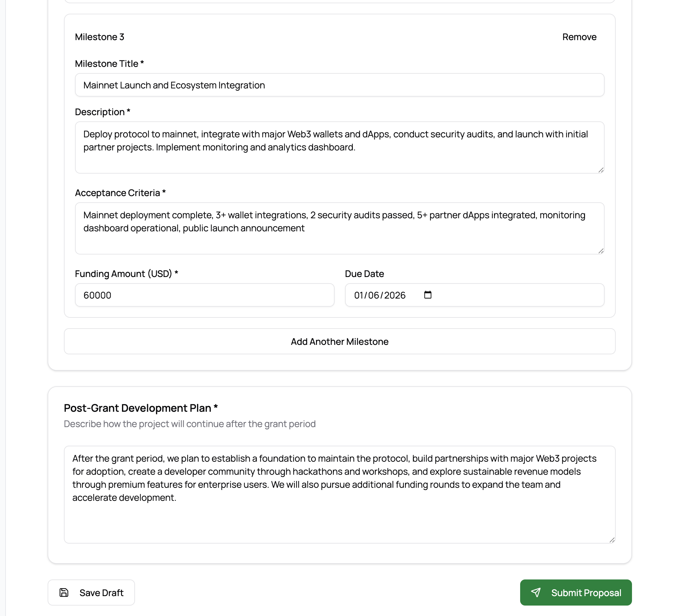Open the due date calendar picker icon

(x=428, y=295)
